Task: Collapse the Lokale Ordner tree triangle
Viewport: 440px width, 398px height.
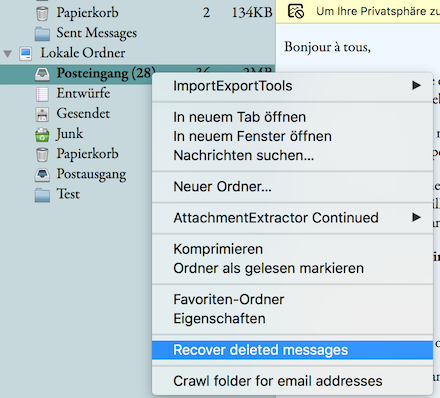Action: coord(8,53)
